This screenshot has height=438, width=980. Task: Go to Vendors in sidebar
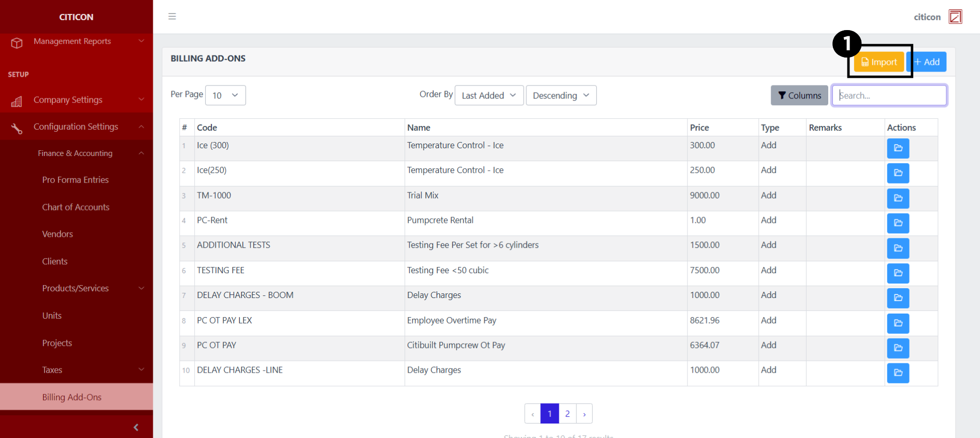[57, 234]
